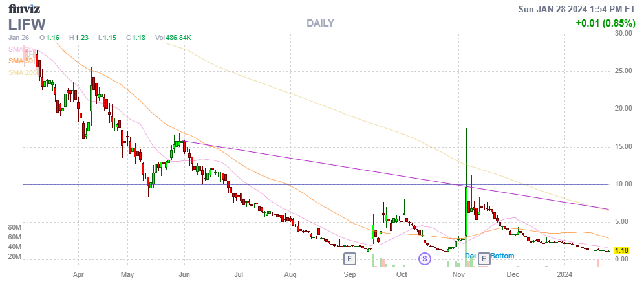Viewport: 644px width, 286px height.
Task: Click the +0.01 (0.85%) price change
Action: point(605,24)
